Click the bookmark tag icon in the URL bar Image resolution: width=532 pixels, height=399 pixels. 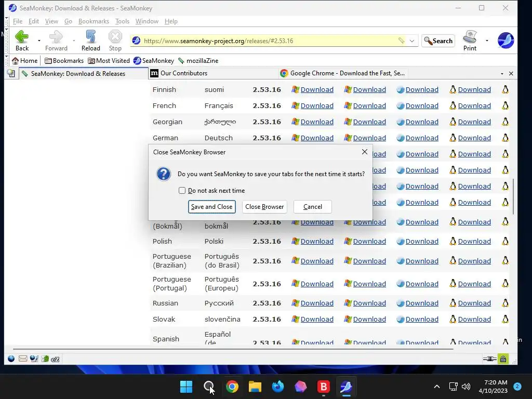pos(402,41)
